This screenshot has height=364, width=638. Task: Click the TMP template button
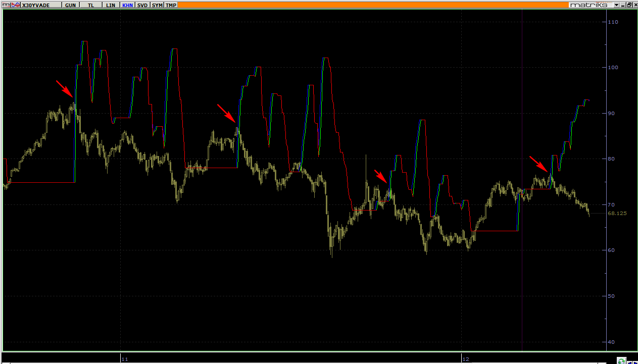(x=171, y=5)
